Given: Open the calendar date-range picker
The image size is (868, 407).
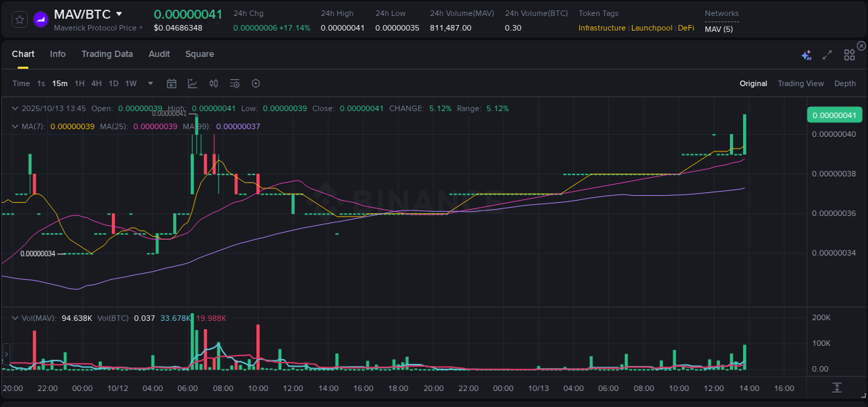Looking at the screenshot, I should pos(172,83).
